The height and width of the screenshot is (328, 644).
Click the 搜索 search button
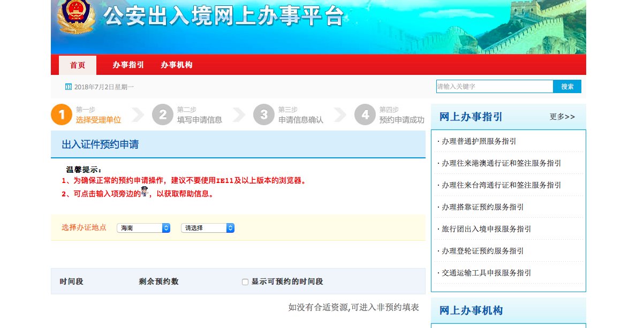point(567,86)
